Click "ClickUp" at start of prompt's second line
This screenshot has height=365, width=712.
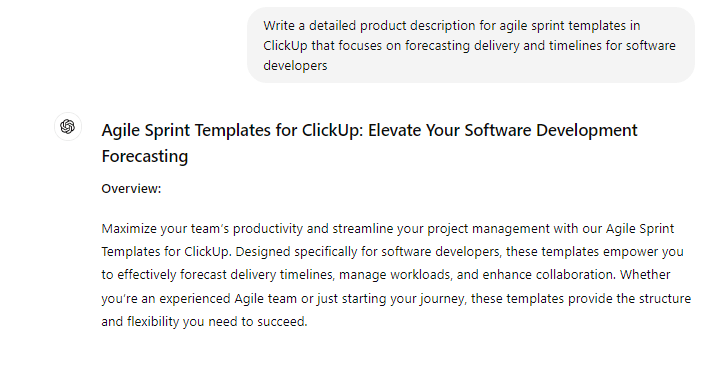[x=285, y=46]
